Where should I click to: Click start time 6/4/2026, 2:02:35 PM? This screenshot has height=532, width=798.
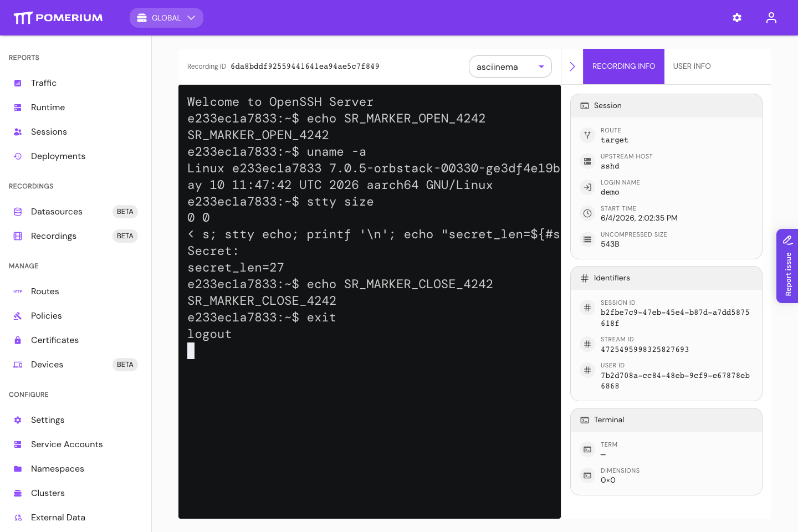click(639, 218)
